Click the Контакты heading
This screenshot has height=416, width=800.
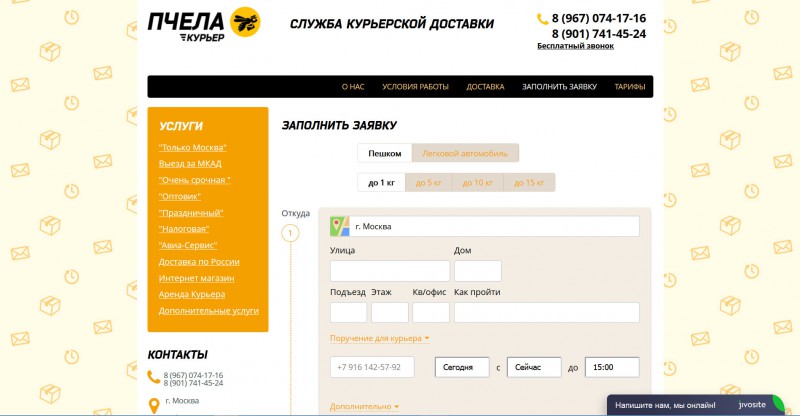point(178,355)
